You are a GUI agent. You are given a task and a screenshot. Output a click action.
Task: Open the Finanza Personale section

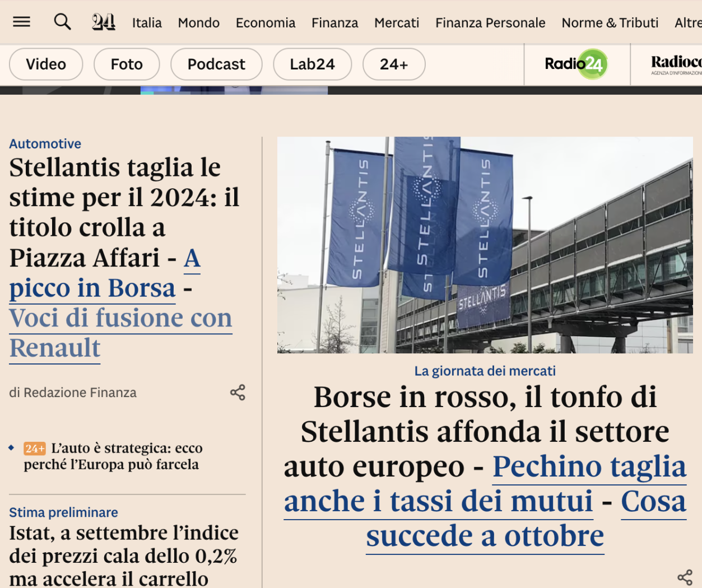(x=490, y=23)
